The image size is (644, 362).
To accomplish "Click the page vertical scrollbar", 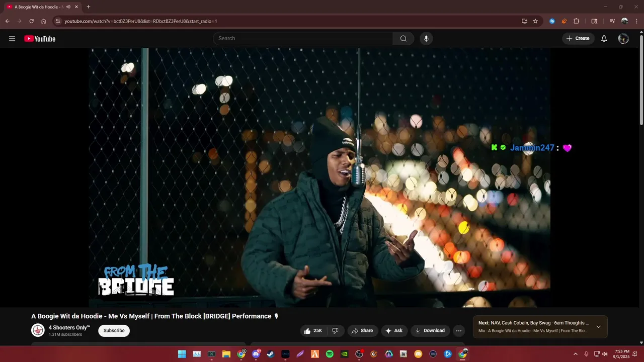I will tap(641, 80).
